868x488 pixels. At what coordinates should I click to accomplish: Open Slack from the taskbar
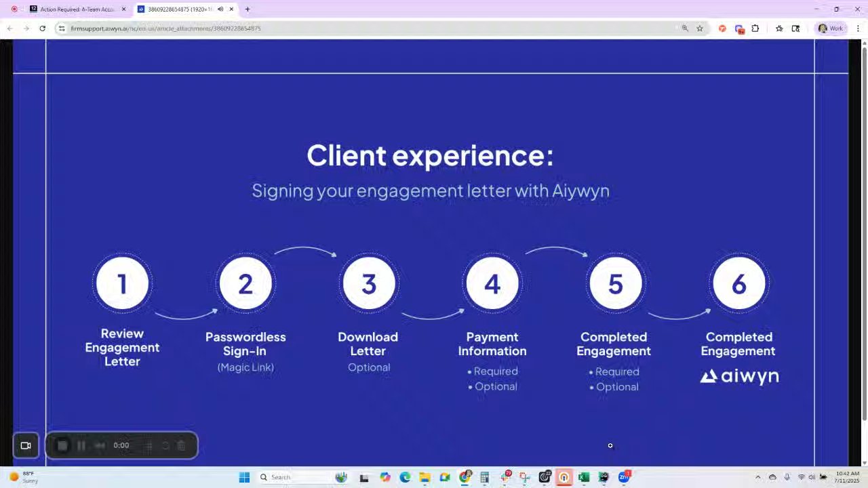[x=505, y=477]
